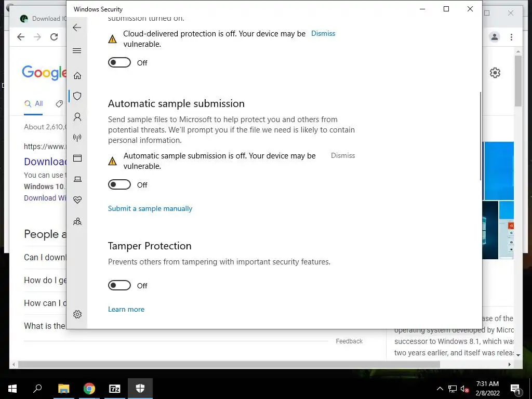532x399 pixels.
Task: Click the Chrome back arrow
Action: click(x=21, y=37)
